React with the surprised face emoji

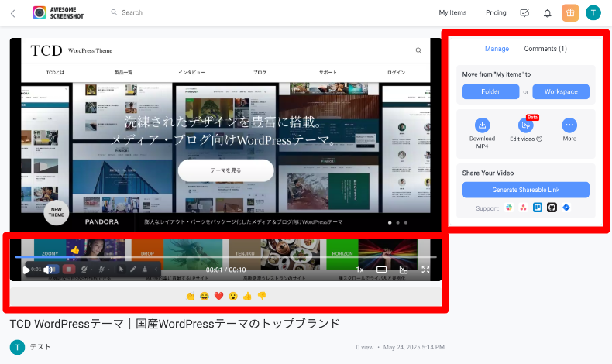233,297
